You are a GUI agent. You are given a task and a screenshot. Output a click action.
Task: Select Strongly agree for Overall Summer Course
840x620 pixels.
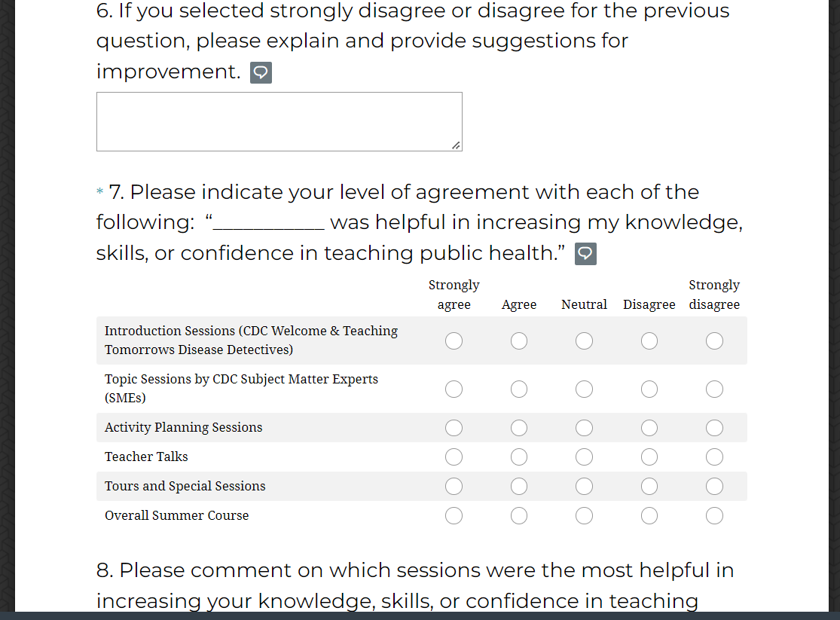tap(454, 516)
